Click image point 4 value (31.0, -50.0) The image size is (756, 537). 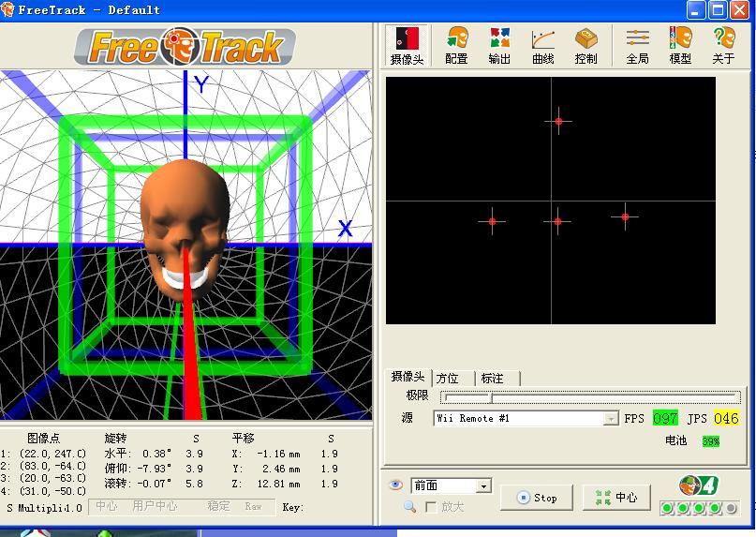pos(52,491)
